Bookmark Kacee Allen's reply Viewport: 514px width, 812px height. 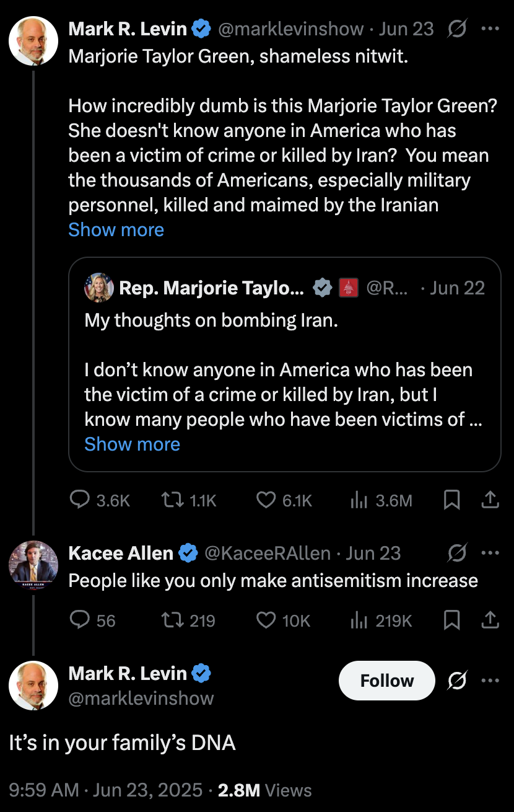(x=452, y=620)
